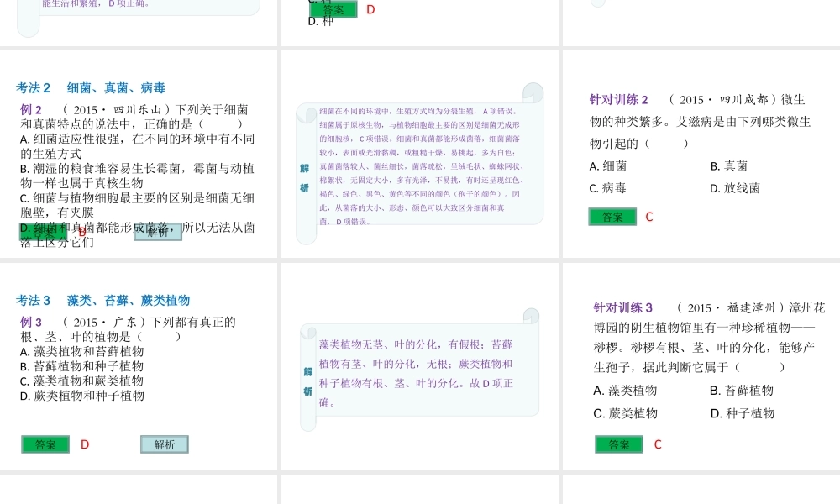Click the '针对训练 3' title label

(623, 308)
